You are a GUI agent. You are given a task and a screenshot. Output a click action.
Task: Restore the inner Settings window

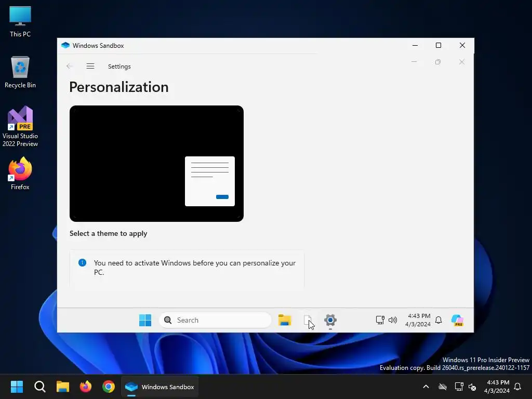tap(437, 62)
